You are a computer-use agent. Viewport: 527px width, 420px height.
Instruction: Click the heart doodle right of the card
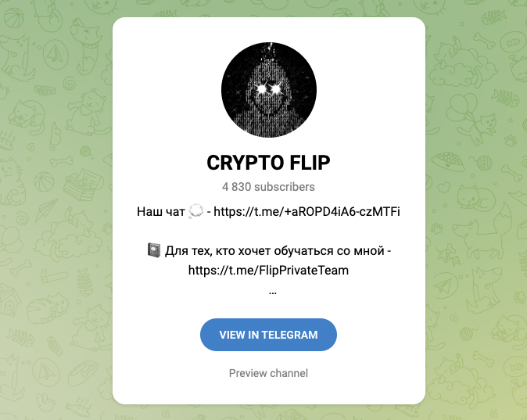(443, 187)
